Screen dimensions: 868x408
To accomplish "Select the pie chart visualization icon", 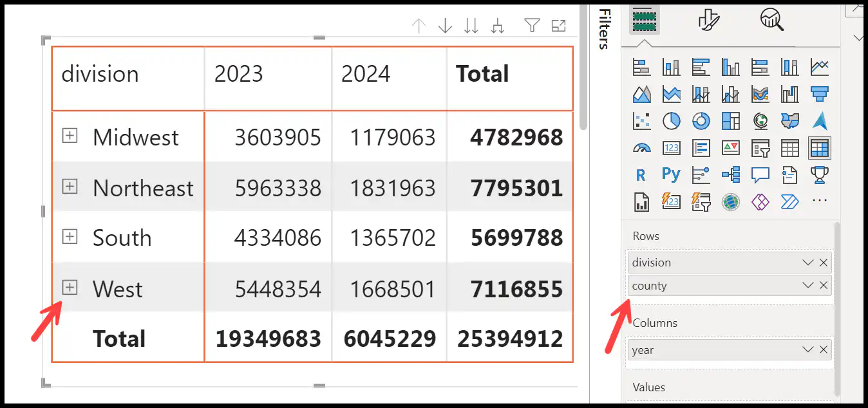I will tap(671, 120).
